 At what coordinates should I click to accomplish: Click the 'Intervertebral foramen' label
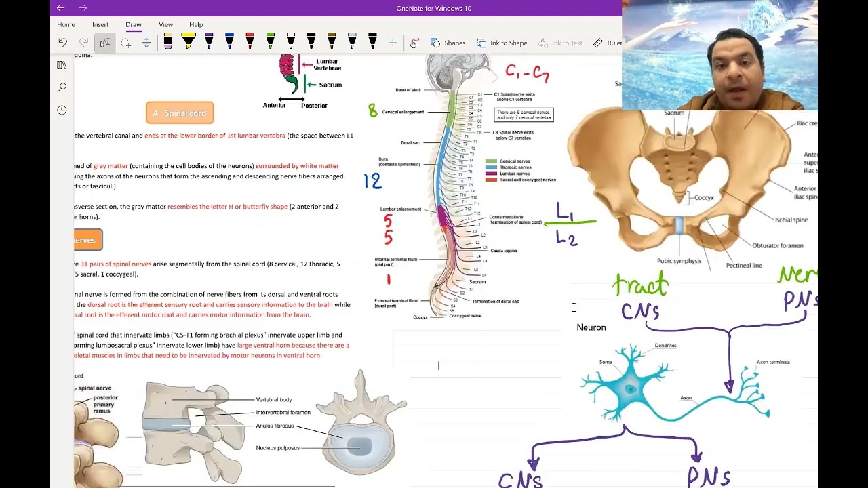pyautogui.click(x=283, y=412)
